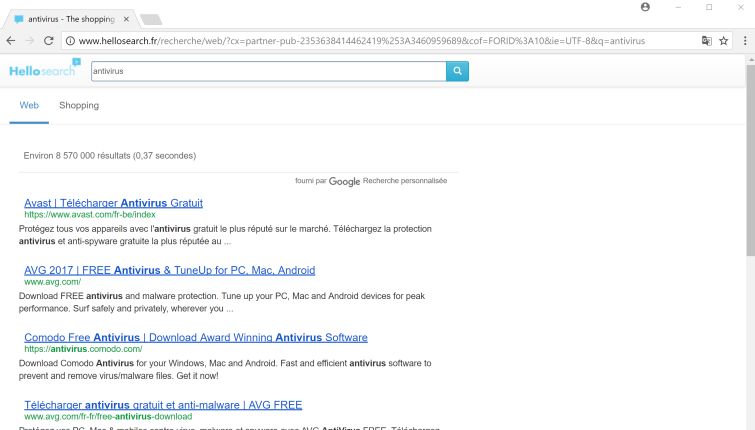Click the Avast result description snippet
Screen dimensions: 755x430
click(225, 235)
